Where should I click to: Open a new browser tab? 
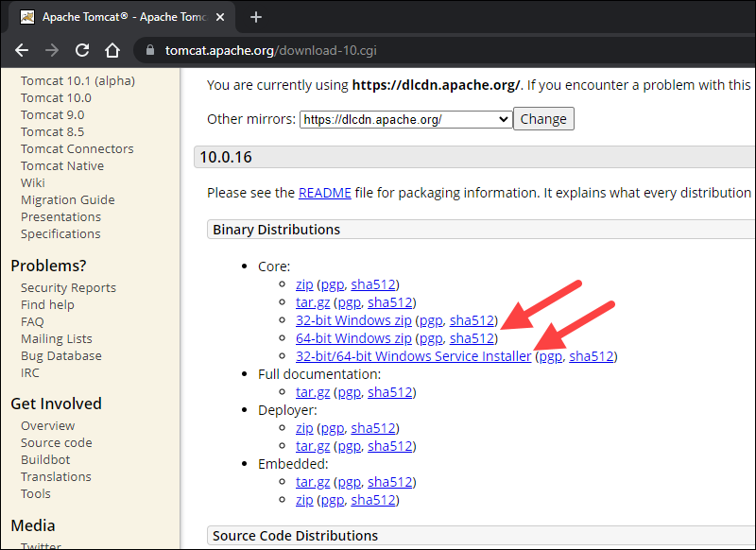pyautogui.click(x=256, y=16)
